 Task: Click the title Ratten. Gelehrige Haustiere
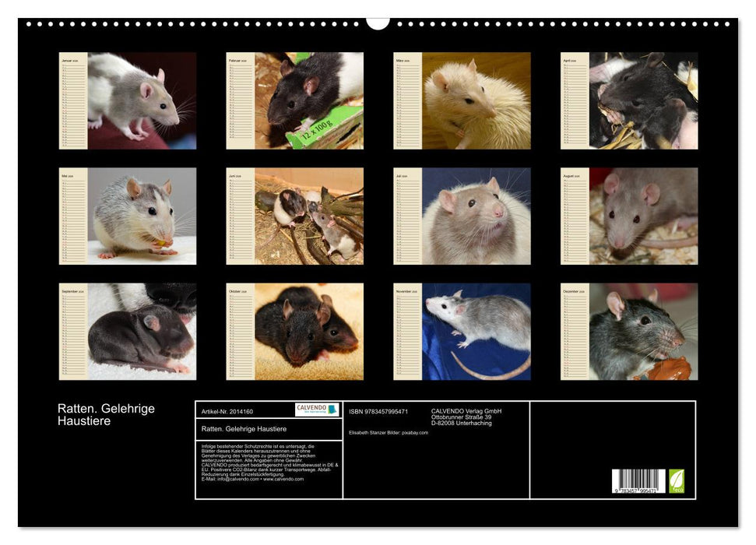click(107, 413)
